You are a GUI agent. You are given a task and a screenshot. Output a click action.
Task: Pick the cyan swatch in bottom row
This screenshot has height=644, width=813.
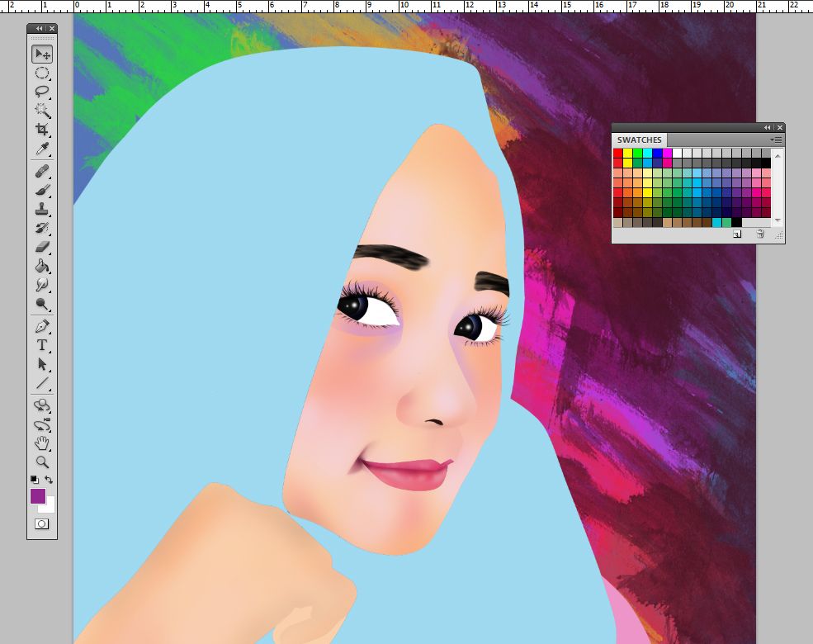[x=717, y=222]
